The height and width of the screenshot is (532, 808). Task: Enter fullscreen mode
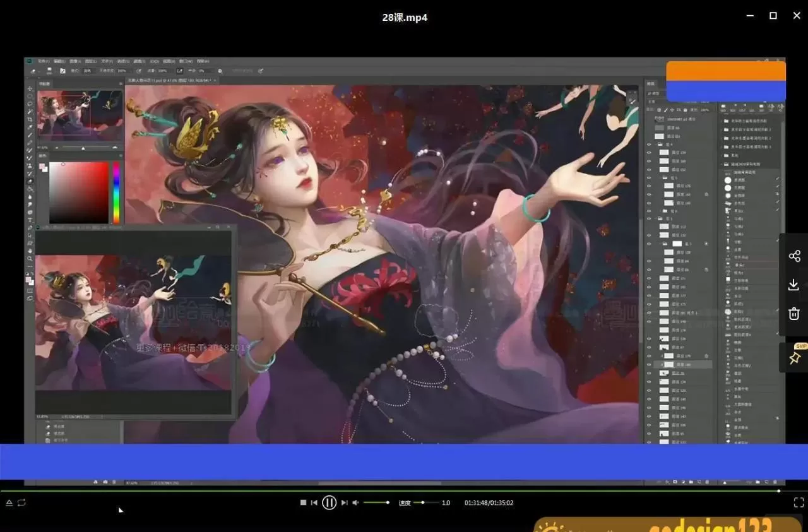(x=799, y=503)
